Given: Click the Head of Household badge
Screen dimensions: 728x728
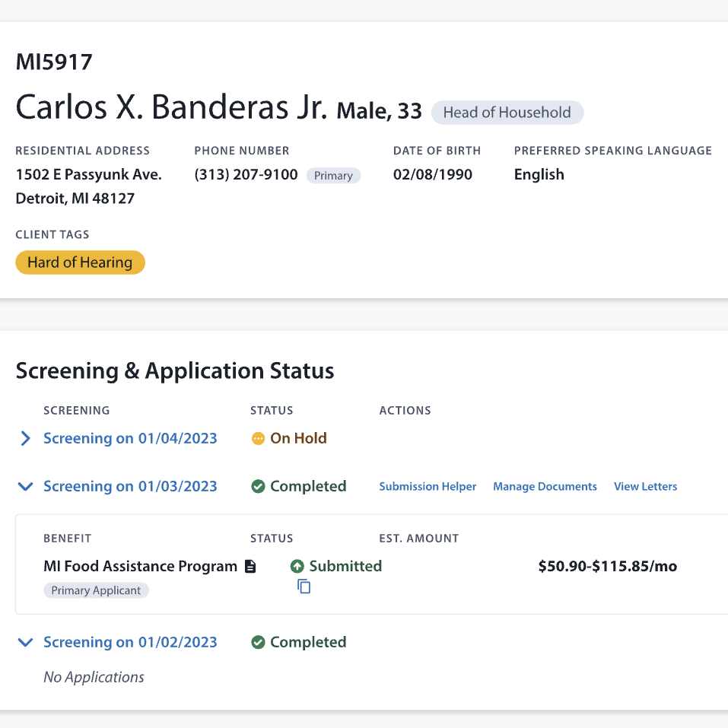Looking at the screenshot, I should coord(507,113).
